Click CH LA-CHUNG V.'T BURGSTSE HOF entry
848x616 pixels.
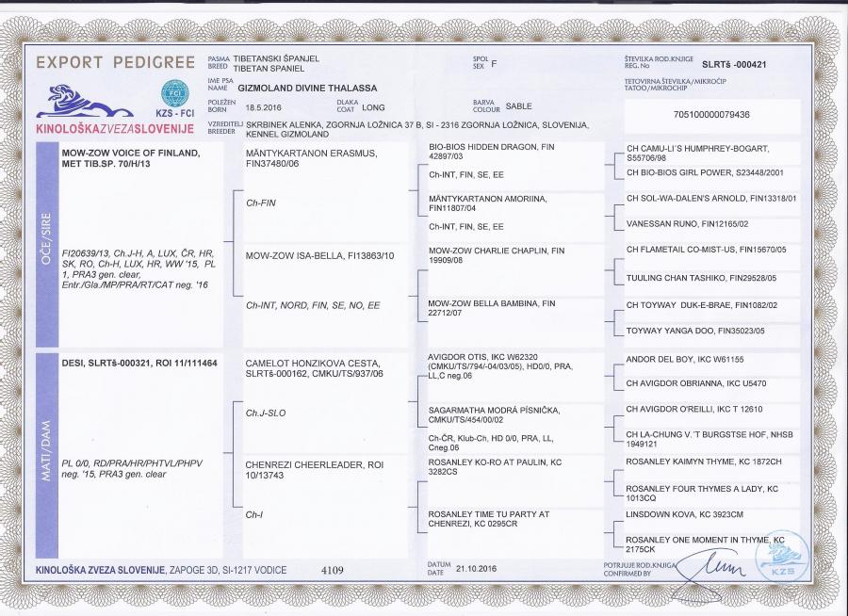709,439
